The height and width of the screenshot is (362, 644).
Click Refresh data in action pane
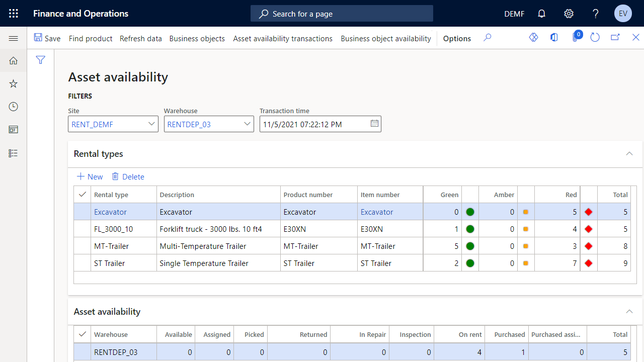click(x=141, y=38)
